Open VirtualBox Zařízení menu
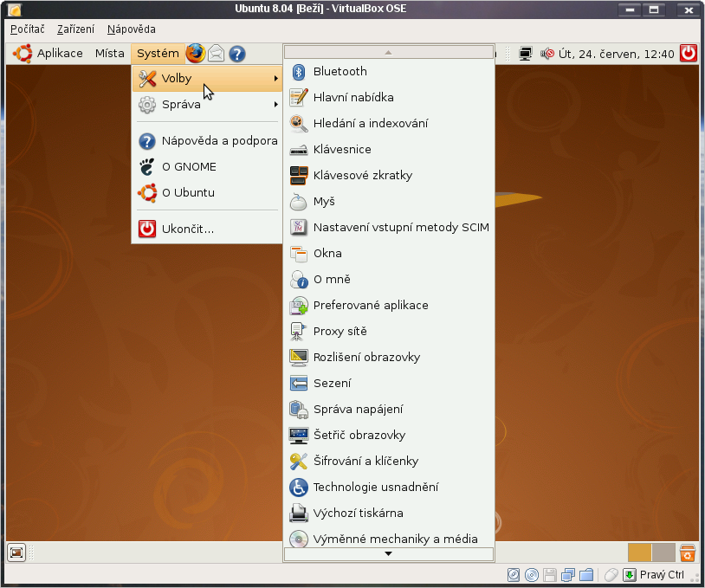The width and height of the screenshot is (705, 588). point(75,29)
